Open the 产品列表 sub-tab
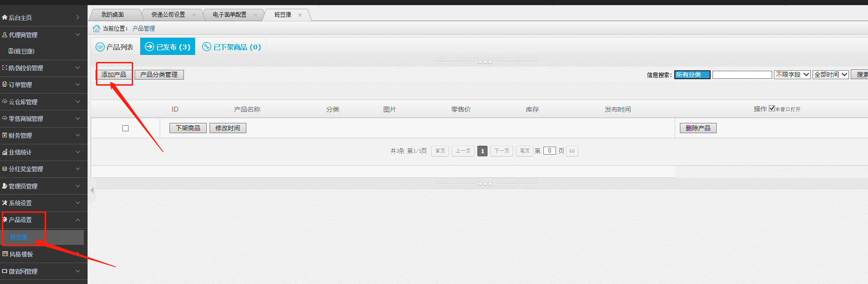Image resolution: width=868 pixels, height=284 pixels. coord(115,47)
